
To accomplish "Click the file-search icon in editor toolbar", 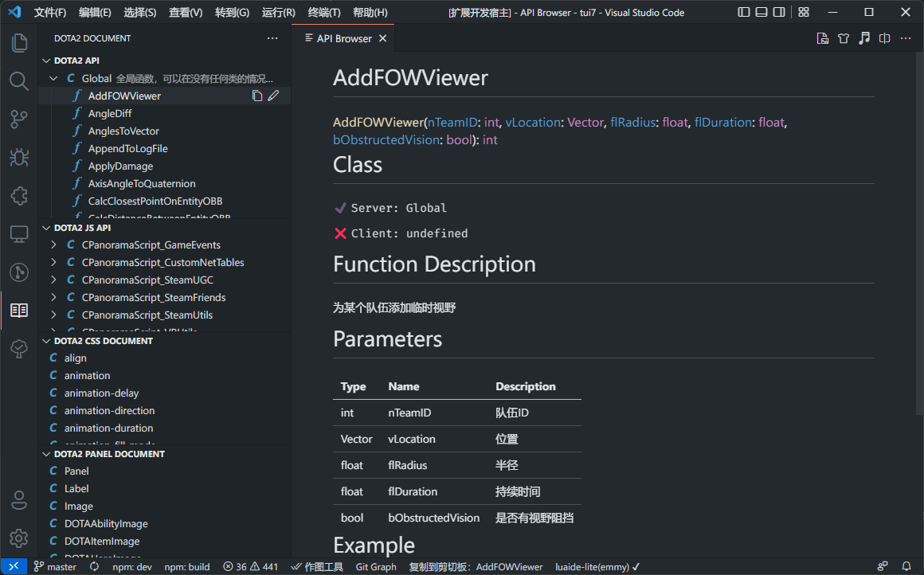I will [x=823, y=38].
